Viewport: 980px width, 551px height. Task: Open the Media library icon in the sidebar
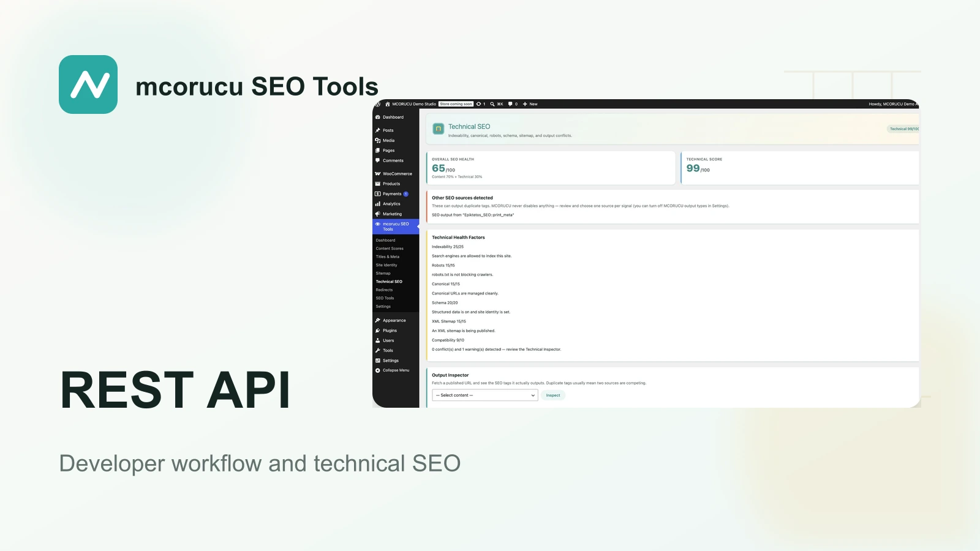pyautogui.click(x=378, y=140)
